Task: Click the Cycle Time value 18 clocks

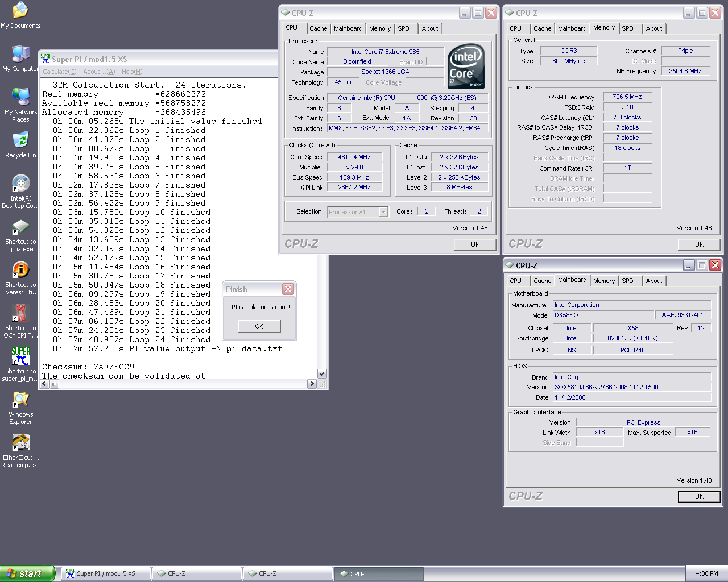Action: point(627,148)
